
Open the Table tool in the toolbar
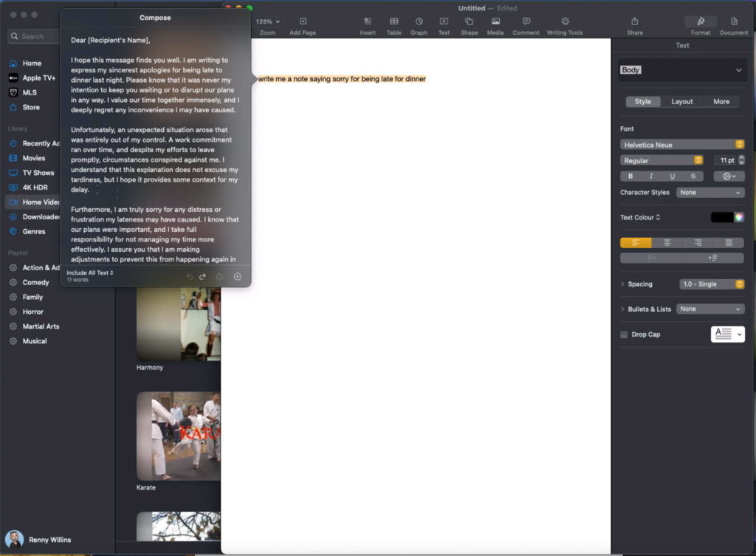click(394, 22)
